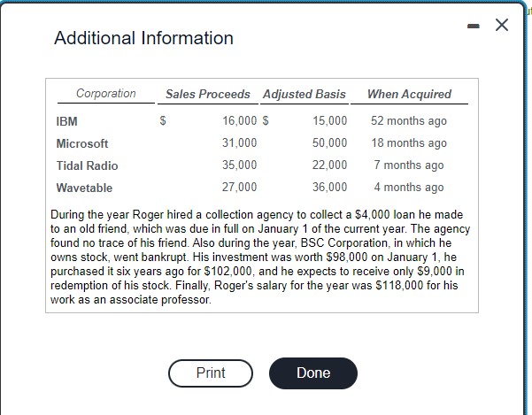Click IBM sales proceeds value 16,000

(240, 120)
